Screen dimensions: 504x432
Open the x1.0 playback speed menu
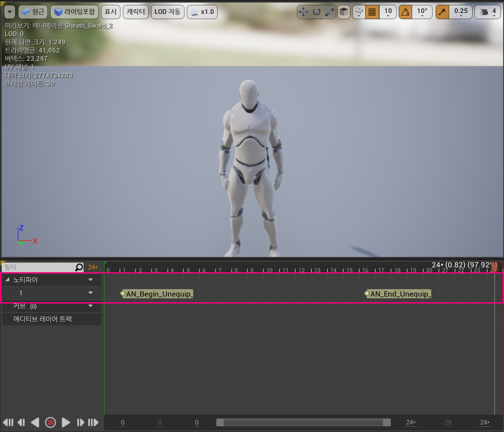click(202, 12)
